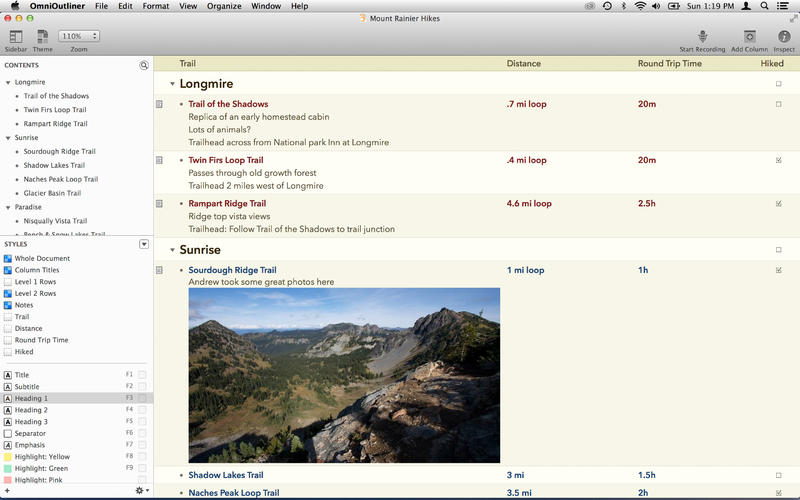The image size is (800, 500).
Task: Uncheck Hiked box for Twin Firs Loop Trail
Action: [x=779, y=160]
